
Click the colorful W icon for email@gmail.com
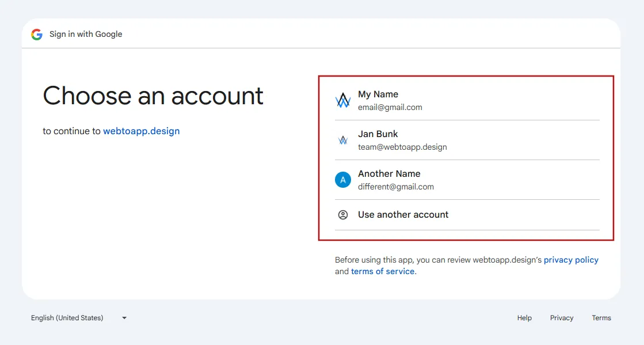pyautogui.click(x=343, y=100)
